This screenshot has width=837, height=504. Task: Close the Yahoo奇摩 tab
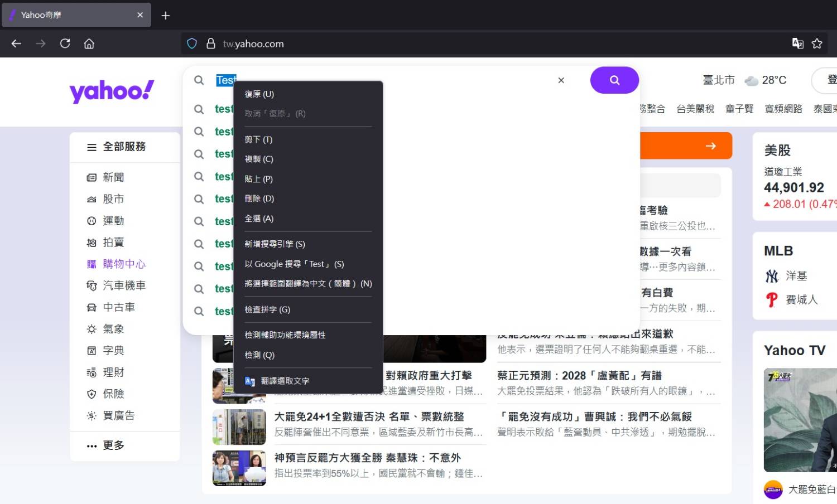click(140, 15)
